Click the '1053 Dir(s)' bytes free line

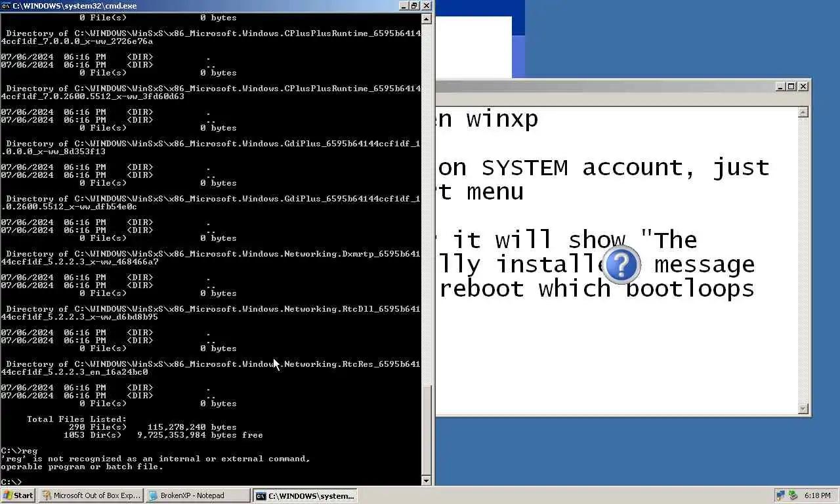(163, 435)
